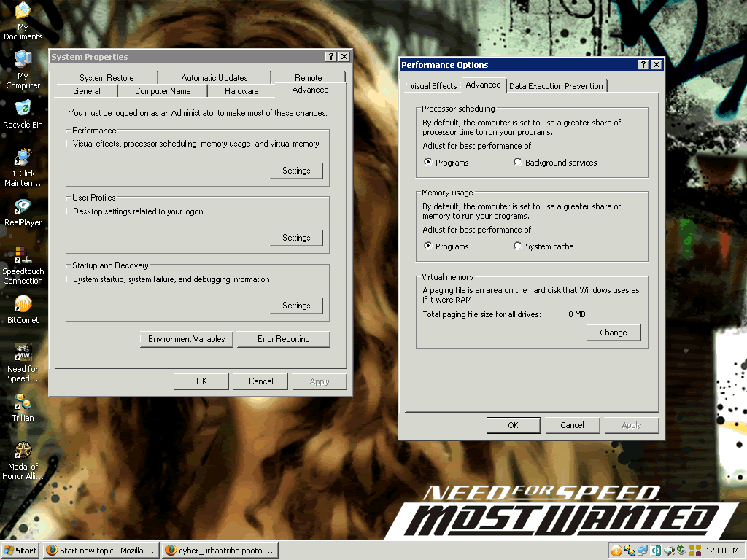Image resolution: width=747 pixels, height=560 pixels.
Task: Select the Advanced tab in Performance Options
Action: (483, 85)
